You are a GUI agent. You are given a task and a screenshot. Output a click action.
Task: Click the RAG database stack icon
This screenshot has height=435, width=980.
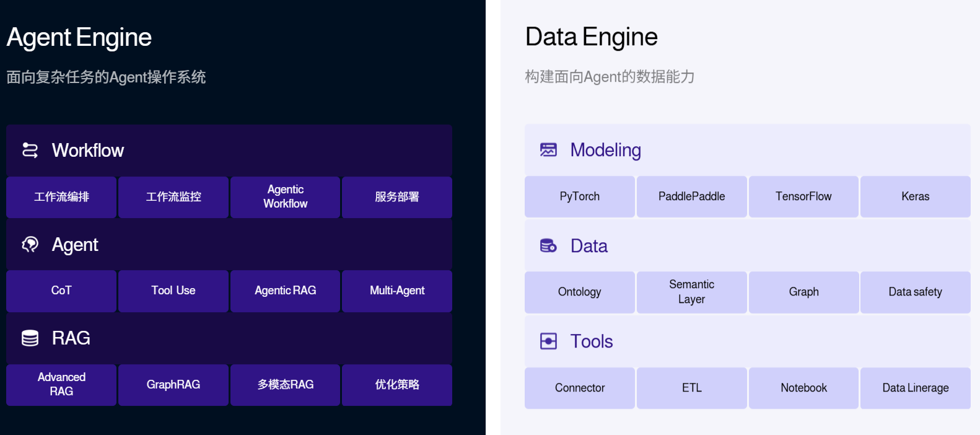(x=30, y=338)
